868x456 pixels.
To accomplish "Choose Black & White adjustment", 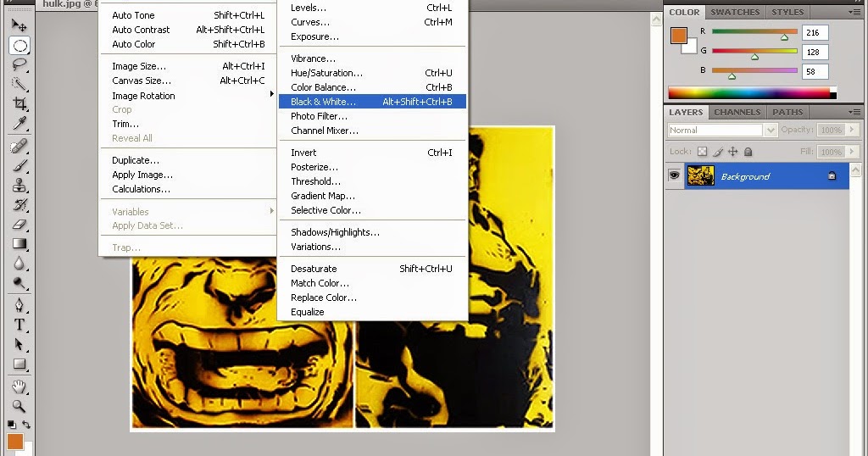I will pos(372,102).
